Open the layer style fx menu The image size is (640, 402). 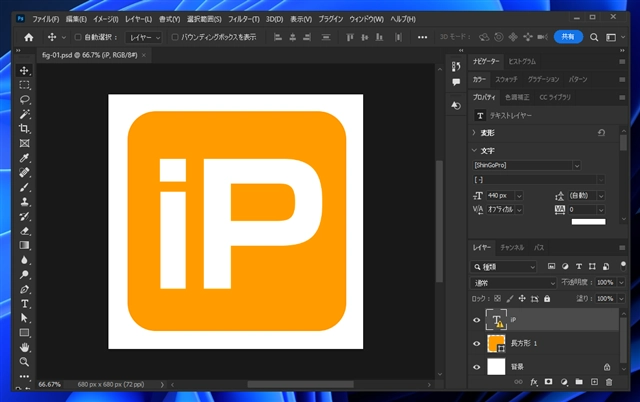coord(534,382)
